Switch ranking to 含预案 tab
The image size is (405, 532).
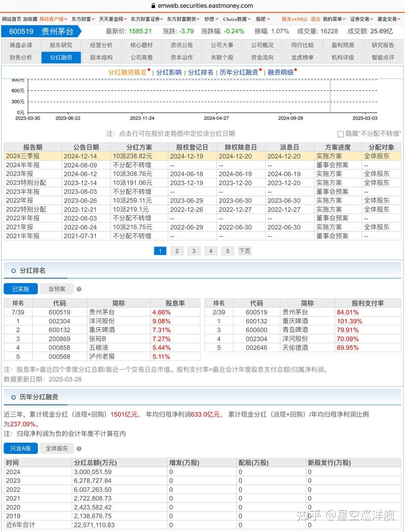click(57, 289)
